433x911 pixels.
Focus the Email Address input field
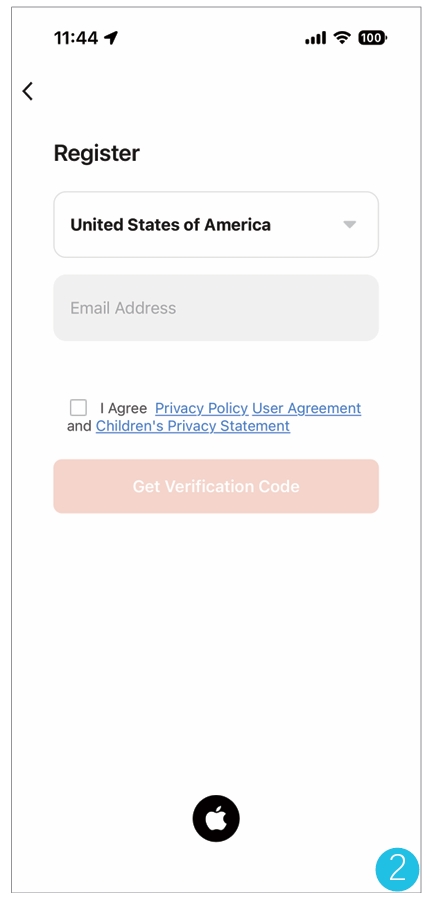point(216,308)
